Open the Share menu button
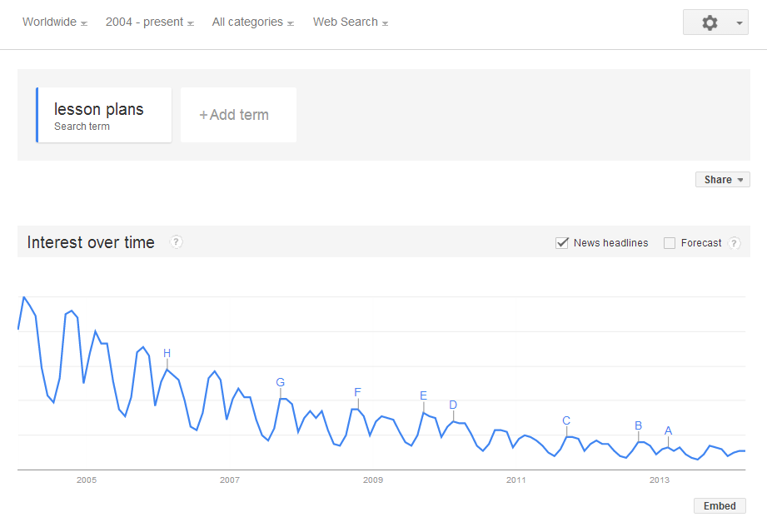The width and height of the screenshot is (767, 532). [x=722, y=180]
